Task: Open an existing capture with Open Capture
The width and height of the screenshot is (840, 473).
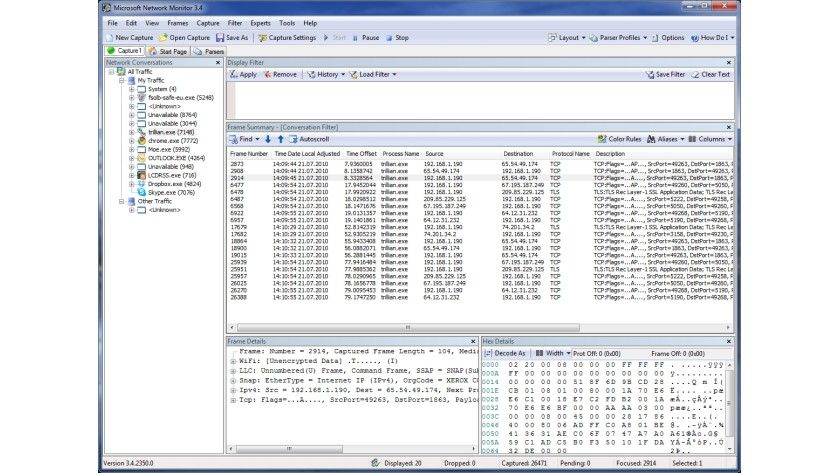Action: tap(184, 37)
